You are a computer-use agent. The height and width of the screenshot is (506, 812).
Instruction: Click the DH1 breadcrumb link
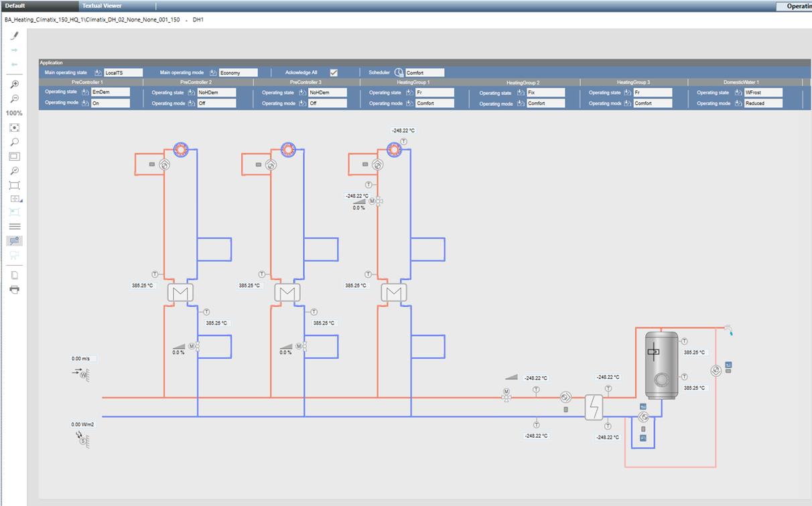[x=198, y=19]
